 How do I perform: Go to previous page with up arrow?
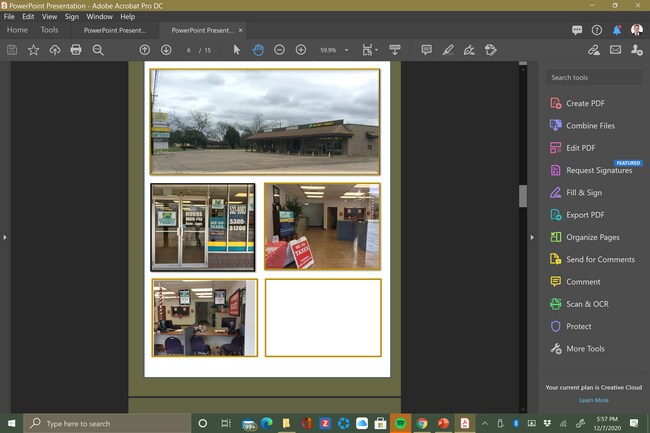[145, 50]
